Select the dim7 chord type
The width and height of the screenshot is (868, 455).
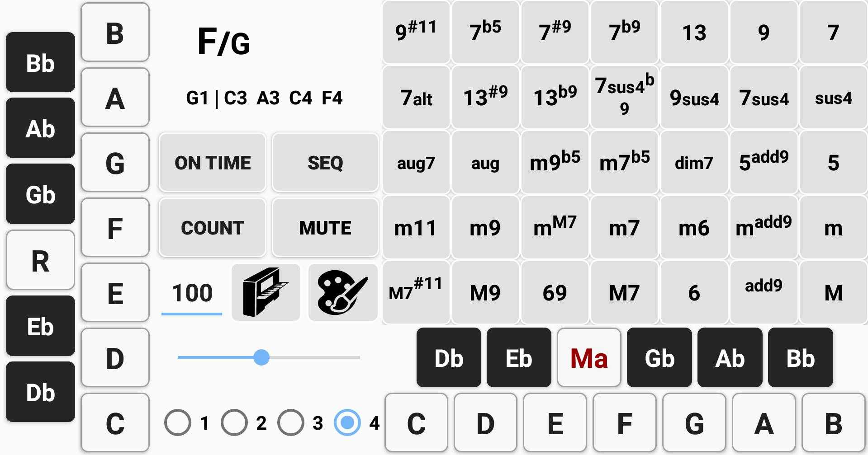point(694,163)
